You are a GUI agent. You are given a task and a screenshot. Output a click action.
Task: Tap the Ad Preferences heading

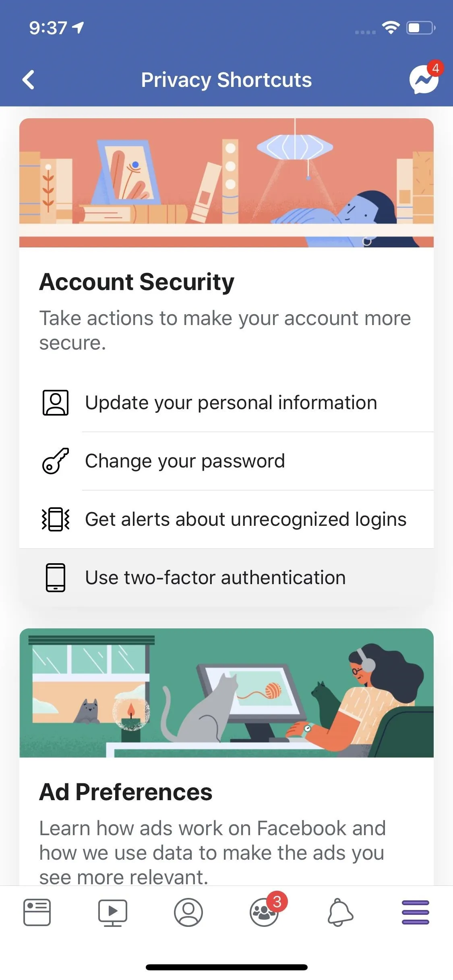click(x=126, y=792)
